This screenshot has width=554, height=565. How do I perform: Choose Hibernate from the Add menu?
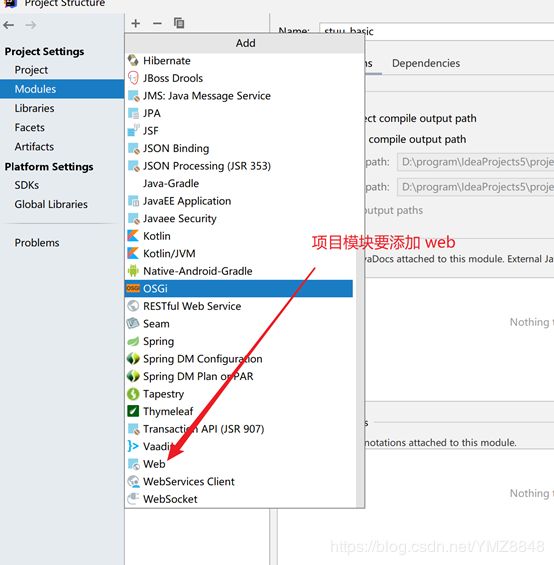239,61
